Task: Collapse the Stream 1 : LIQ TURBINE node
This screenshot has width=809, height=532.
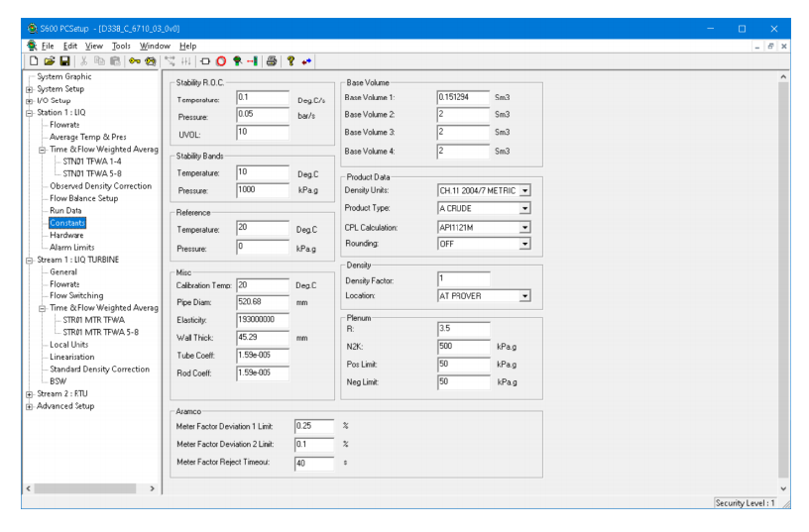Action: point(30,261)
